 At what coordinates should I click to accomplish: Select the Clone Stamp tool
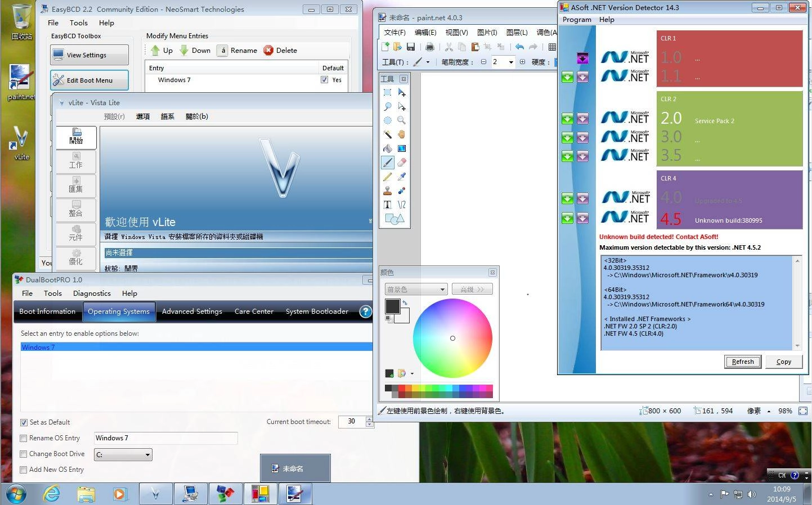click(387, 191)
